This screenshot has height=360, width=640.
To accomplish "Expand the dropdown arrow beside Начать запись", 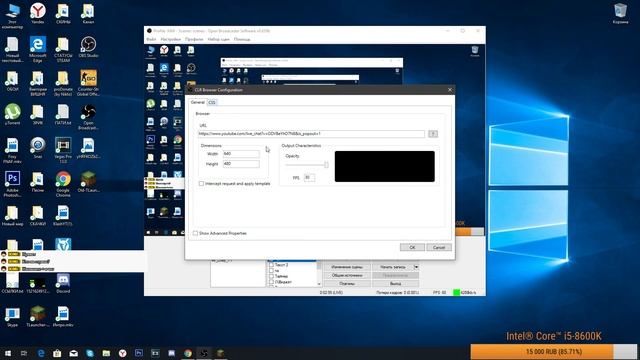I will [416, 267].
